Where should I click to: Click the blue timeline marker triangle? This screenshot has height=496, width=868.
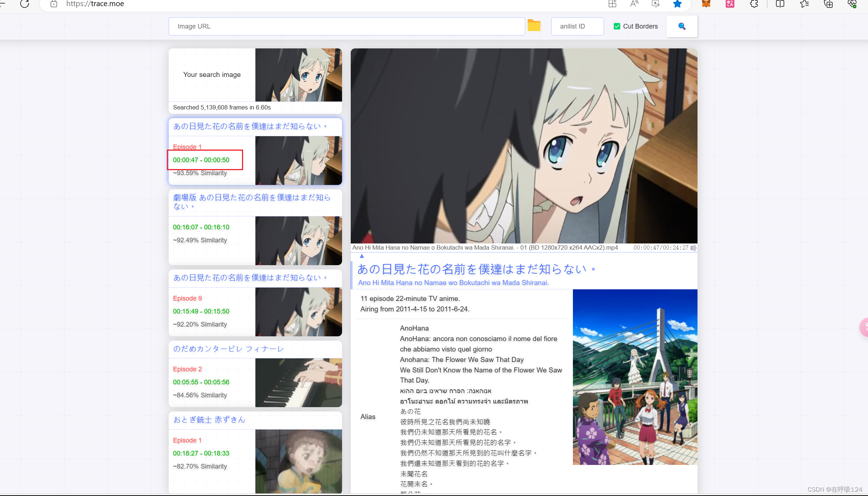tap(362, 256)
